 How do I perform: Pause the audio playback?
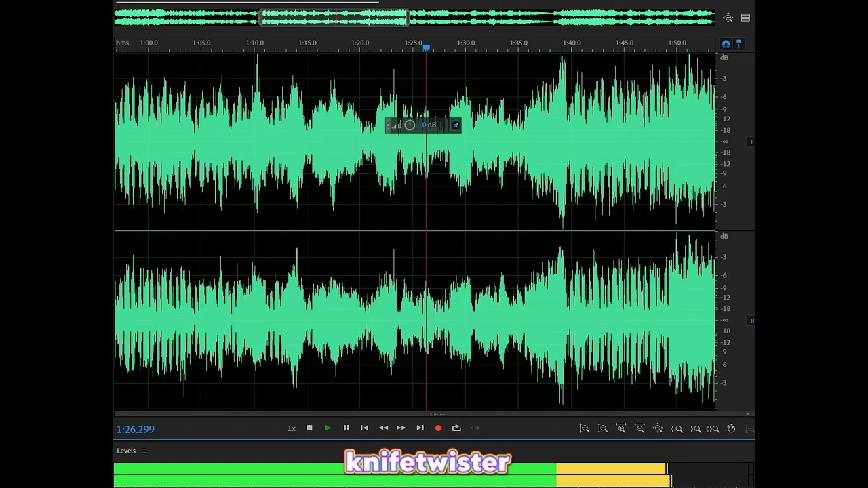[346, 428]
